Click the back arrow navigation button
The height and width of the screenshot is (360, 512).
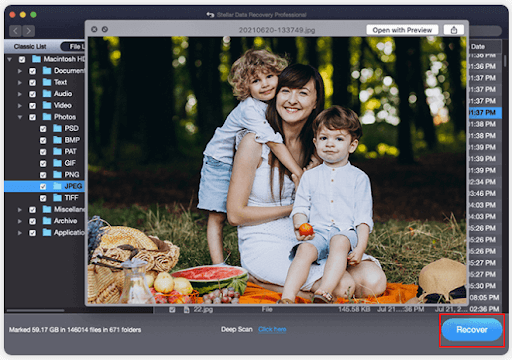pyautogui.click(x=15, y=31)
